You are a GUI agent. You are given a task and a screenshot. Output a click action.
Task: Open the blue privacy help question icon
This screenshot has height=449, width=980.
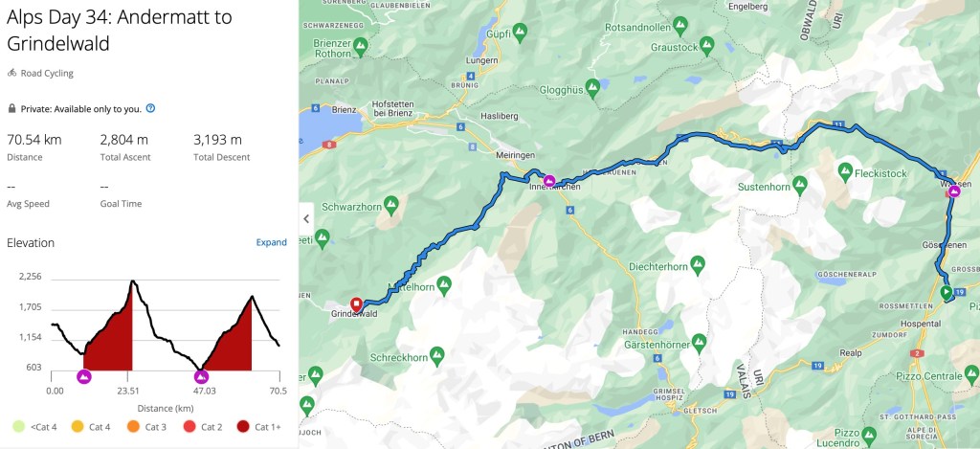pyautogui.click(x=150, y=108)
